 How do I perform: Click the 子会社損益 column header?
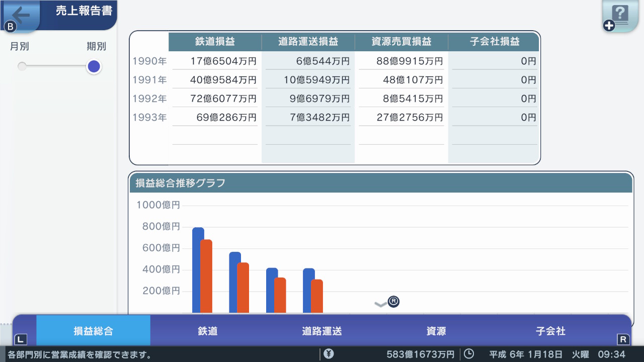pyautogui.click(x=495, y=42)
